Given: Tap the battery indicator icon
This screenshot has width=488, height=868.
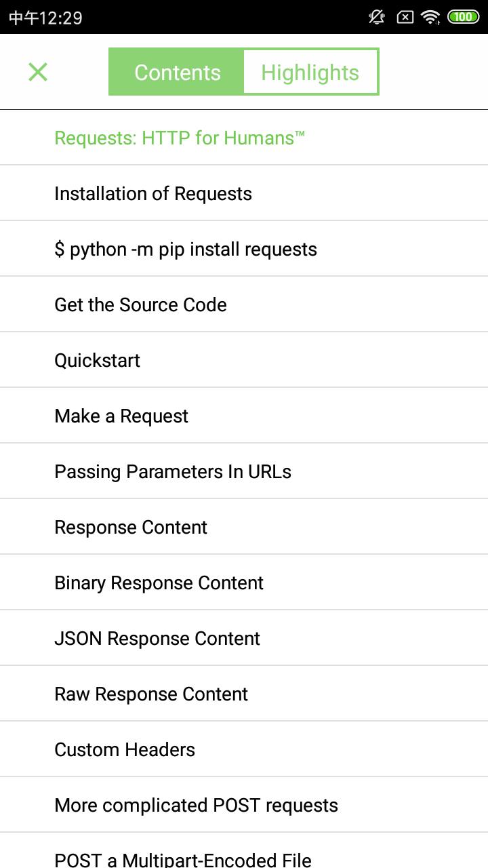Looking at the screenshot, I should [464, 17].
